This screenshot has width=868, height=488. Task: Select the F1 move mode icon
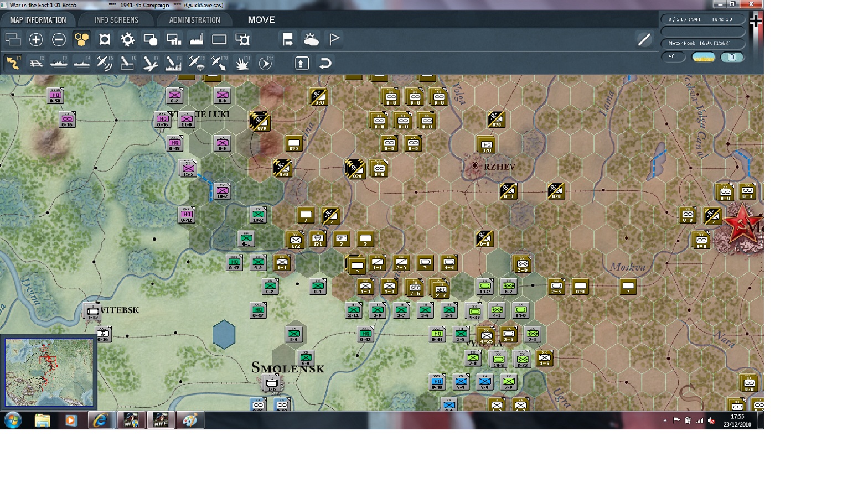tap(13, 63)
